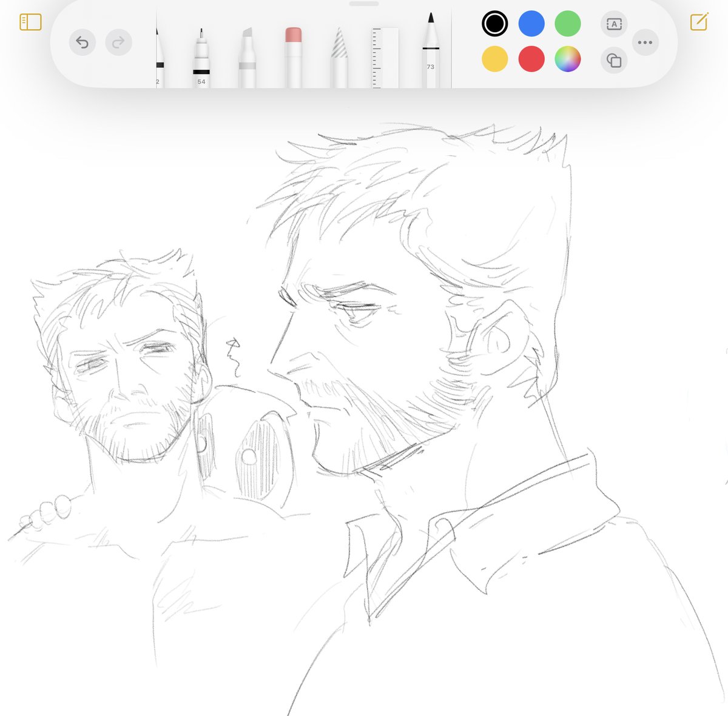Select the pink eraser tool
The height and width of the screenshot is (716, 728).
coord(293,58)
